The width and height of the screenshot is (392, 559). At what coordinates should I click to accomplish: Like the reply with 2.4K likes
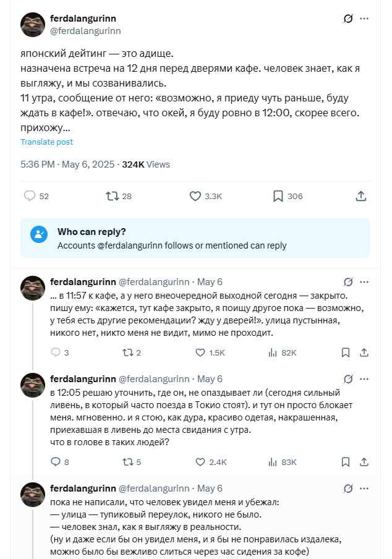point(200,461)
